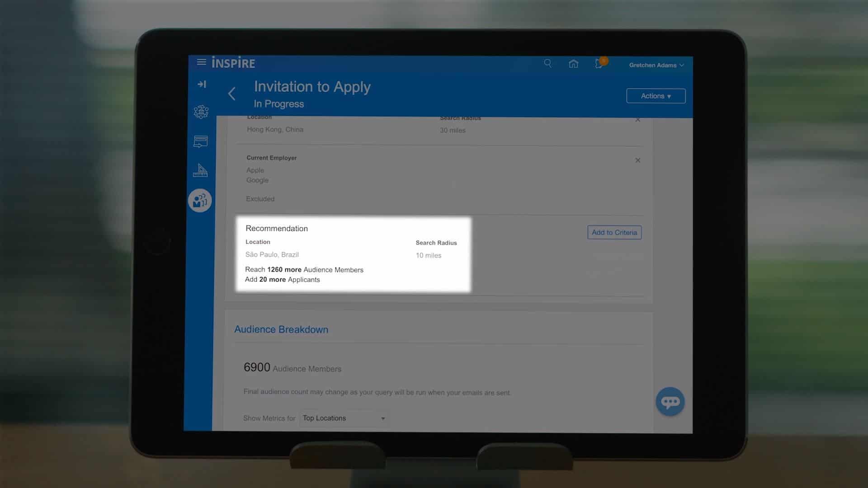Screen dimensions: 868x488
Task: Select the audience icon in the sidebar
Action: click(200, 200)
